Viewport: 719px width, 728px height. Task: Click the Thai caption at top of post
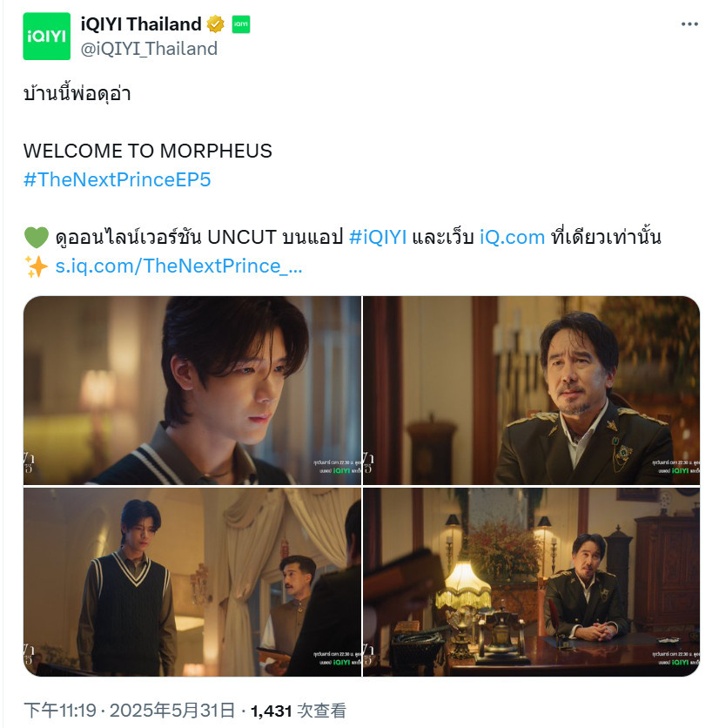77,93
